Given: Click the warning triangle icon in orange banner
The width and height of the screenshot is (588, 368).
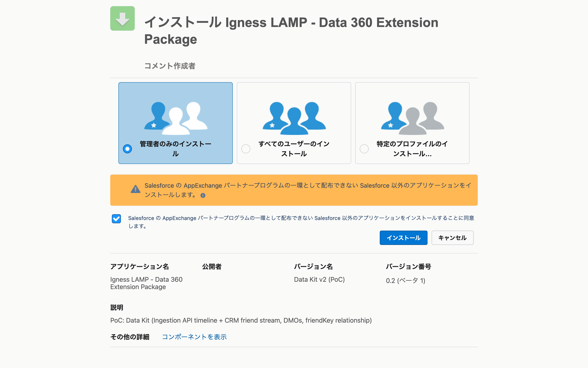Looking at the screenshot, I should 135,189.
